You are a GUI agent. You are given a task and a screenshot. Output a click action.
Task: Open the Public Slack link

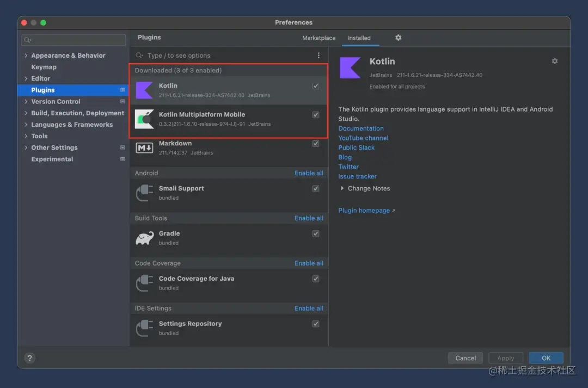click(356, 147)
